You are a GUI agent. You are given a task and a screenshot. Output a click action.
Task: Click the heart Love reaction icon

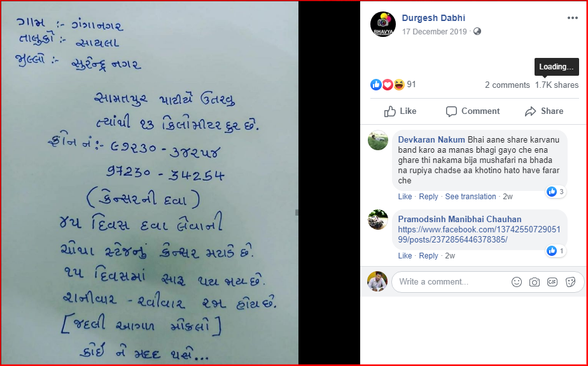(x=388, y=85)
